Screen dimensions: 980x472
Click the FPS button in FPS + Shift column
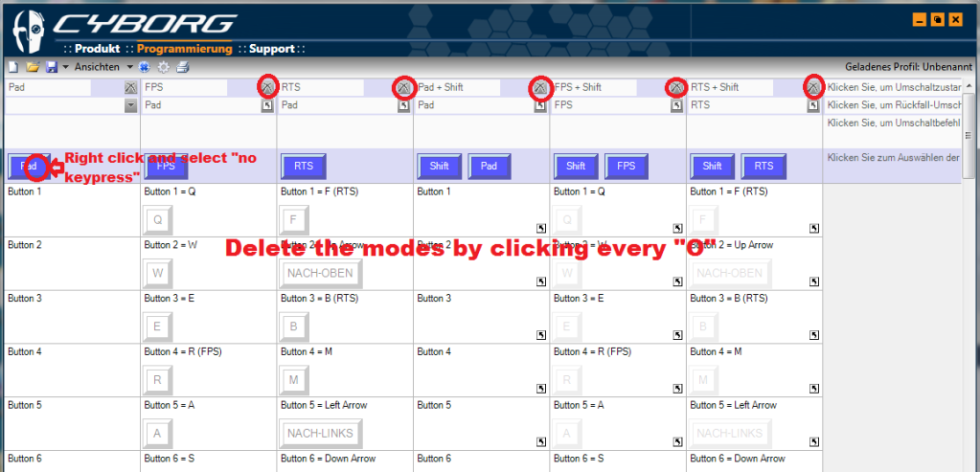pyautogui.click(x=627, y=167)
